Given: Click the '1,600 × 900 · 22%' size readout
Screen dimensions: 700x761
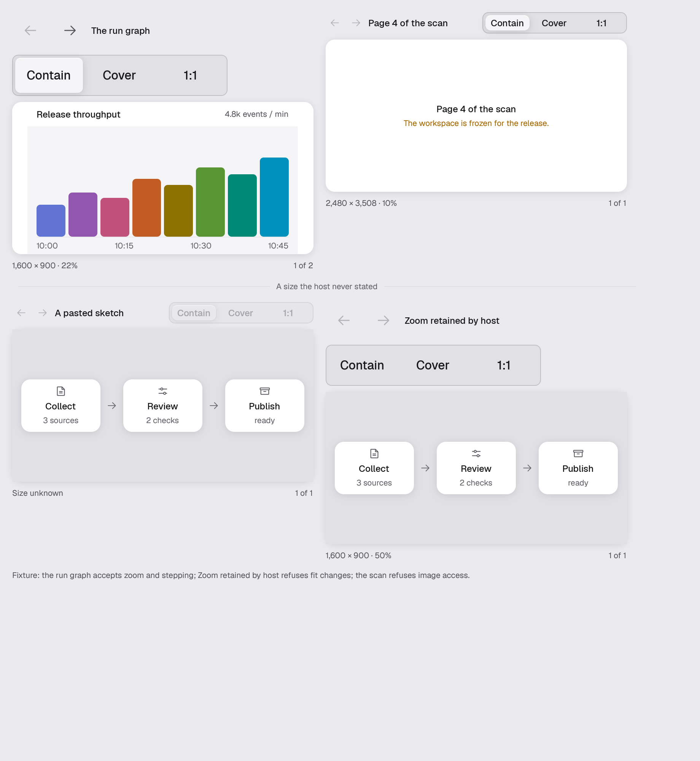Looking at the screenshot, I should click(x=45, y=266).
